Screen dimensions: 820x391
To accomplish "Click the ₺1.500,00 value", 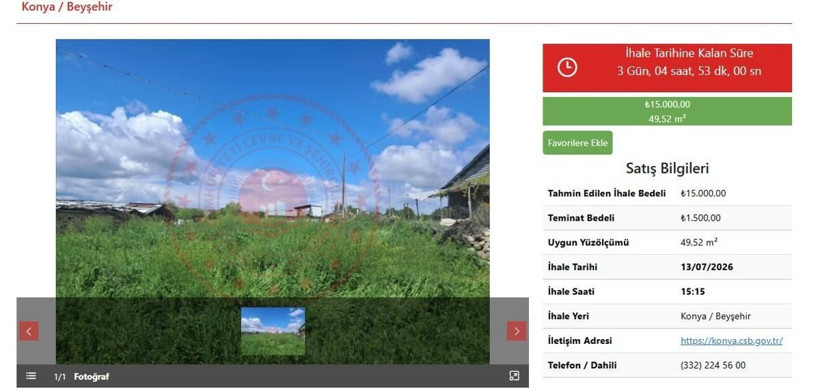I will point(700,218).
